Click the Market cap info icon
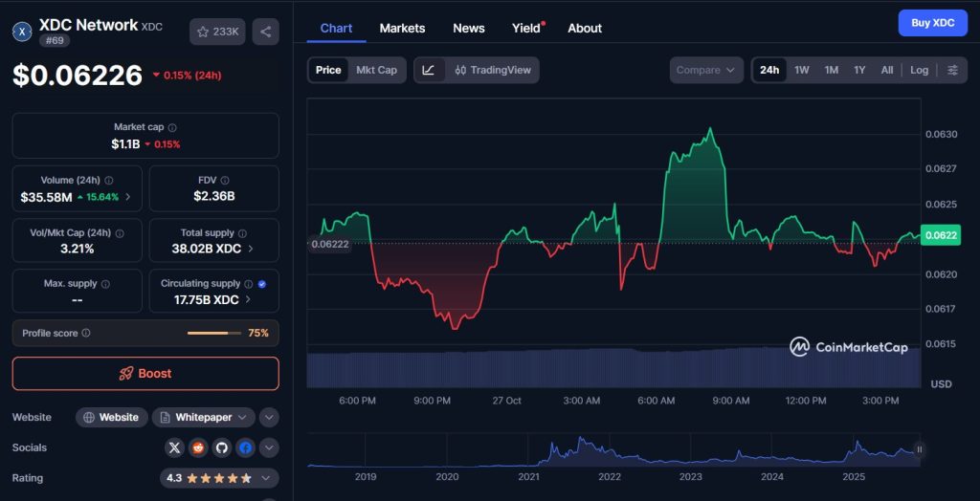Screen dimensions: 980x501 click(172, 127)
